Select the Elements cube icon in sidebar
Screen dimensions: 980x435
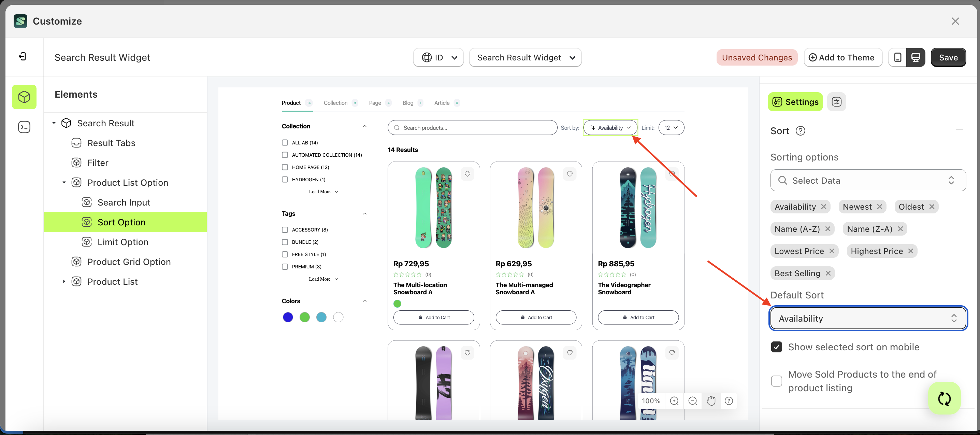pyautogui.click(x=24, y=97)
